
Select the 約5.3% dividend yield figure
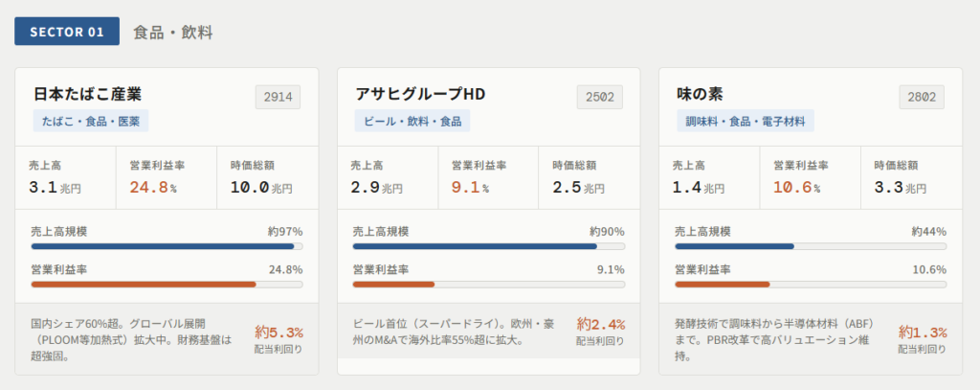tap(278, 333)
